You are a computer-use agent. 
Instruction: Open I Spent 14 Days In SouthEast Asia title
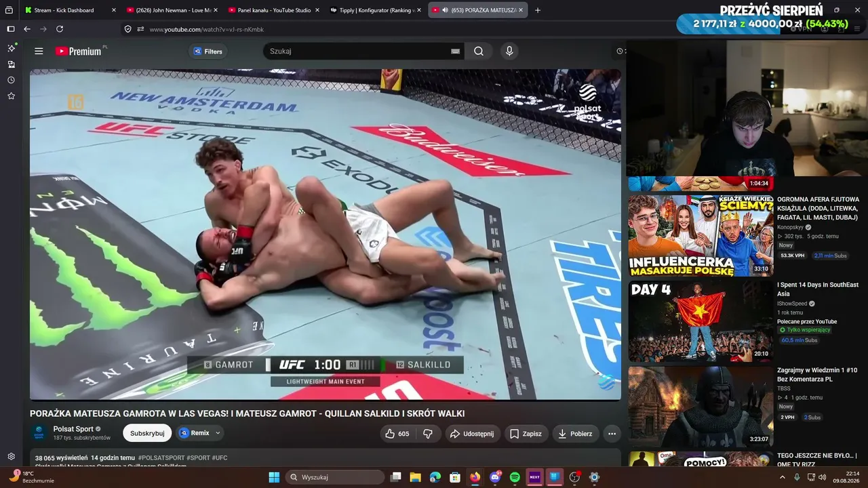(x=818, y=289)
